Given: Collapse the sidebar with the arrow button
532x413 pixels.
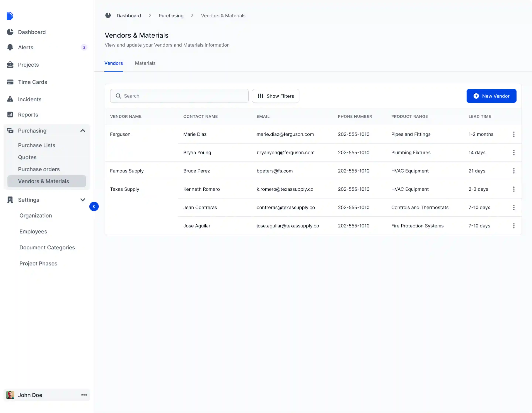Looking at the screenshot, I should pos(94,206).
